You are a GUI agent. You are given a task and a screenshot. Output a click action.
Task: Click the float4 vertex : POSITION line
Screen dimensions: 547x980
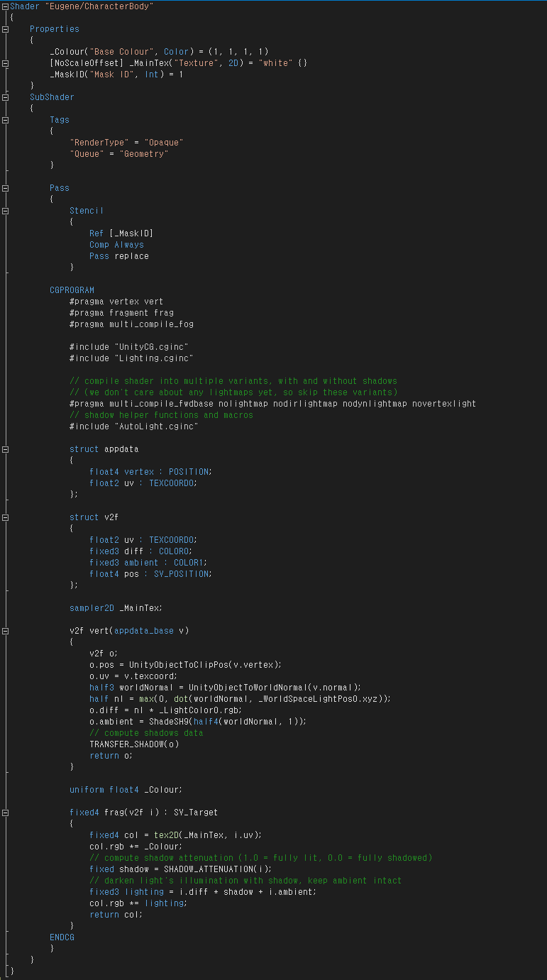point(151,472)
